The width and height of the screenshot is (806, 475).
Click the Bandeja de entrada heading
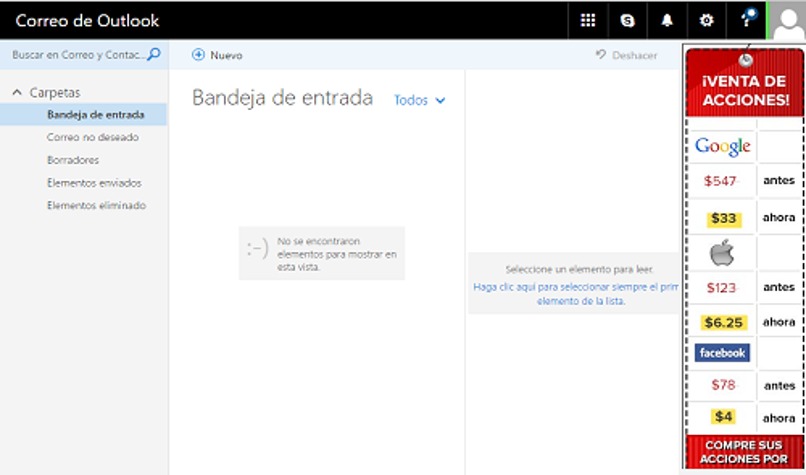[x=282, y=98]
